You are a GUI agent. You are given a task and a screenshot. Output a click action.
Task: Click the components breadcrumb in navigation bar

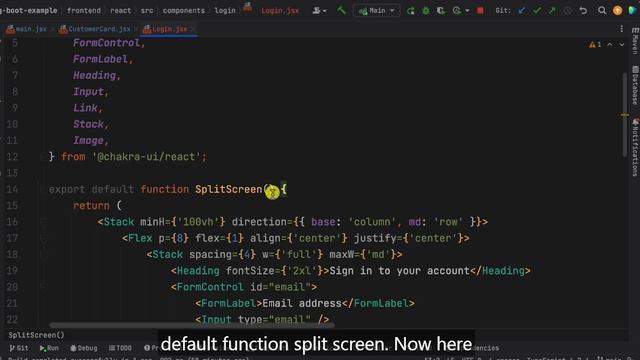184,11
